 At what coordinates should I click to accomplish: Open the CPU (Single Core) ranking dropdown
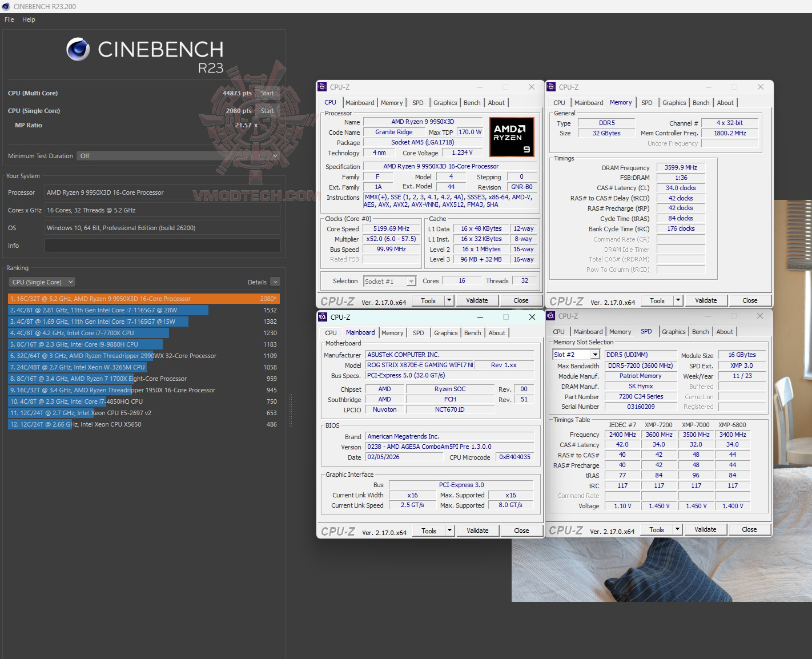[x=42, y=282]
